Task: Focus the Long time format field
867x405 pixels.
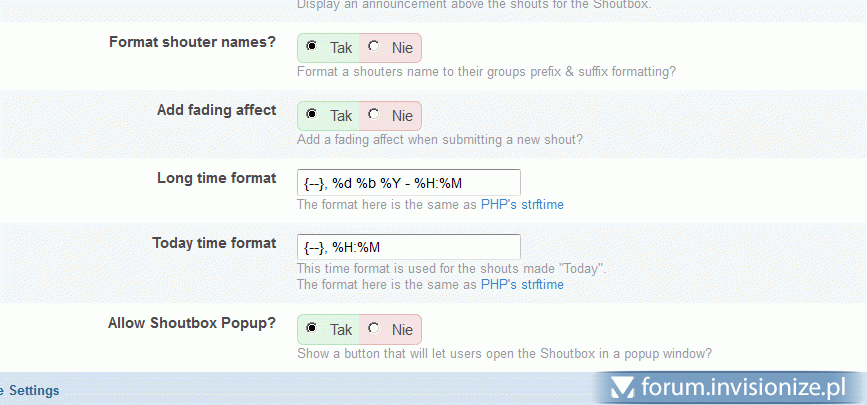Action: (408, 183)
